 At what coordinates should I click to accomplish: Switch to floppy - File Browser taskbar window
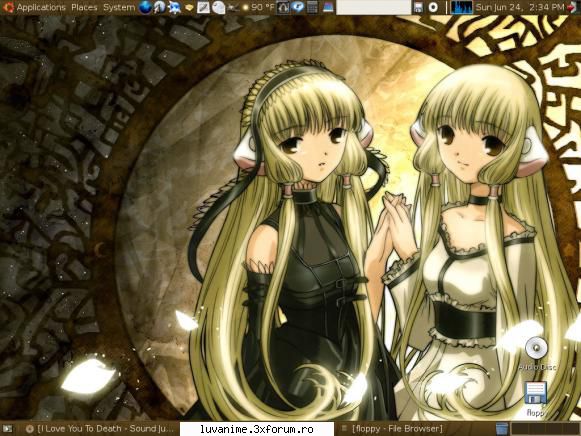tap(393, 429)
